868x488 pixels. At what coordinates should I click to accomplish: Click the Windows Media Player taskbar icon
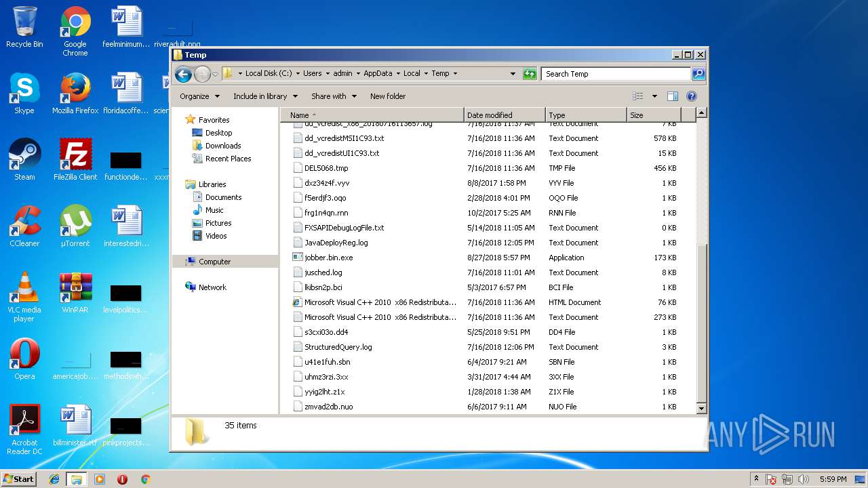coord(100,479)
